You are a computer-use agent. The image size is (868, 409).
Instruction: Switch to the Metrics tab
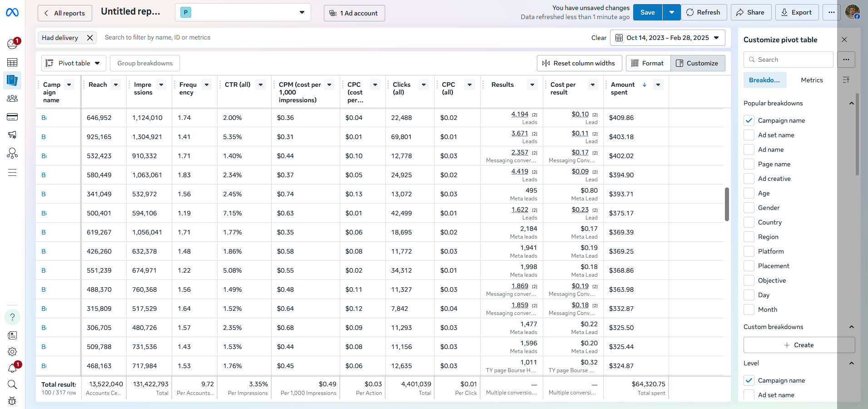coord(811,80)
